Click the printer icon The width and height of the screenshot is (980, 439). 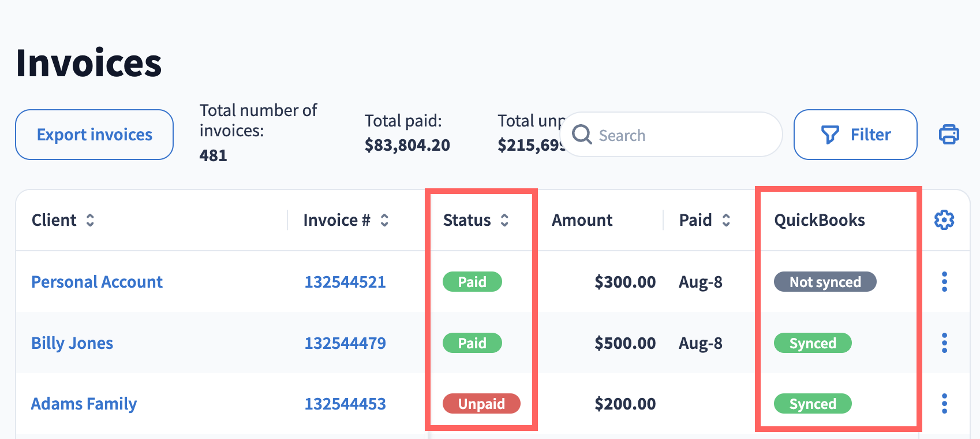click(x=948, y=135)
